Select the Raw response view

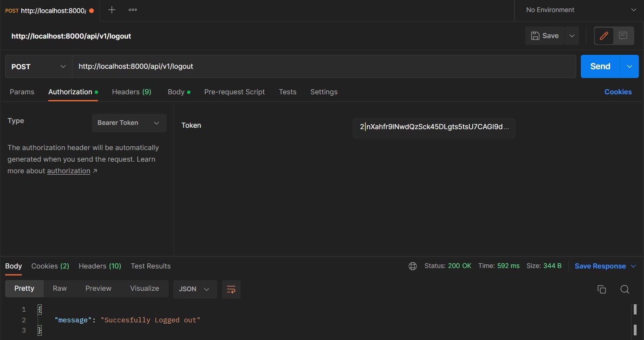click(59, 288)
